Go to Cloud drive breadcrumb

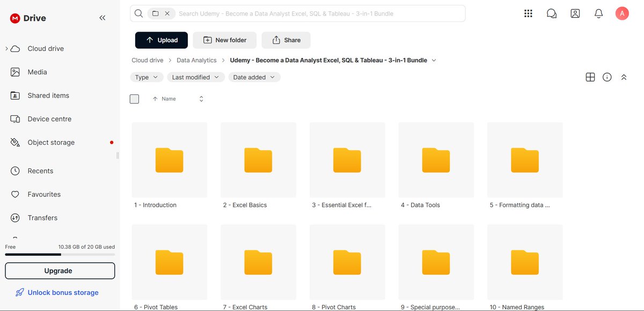coord(148,61)
